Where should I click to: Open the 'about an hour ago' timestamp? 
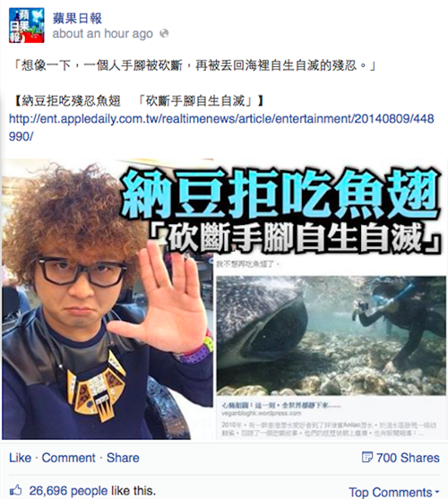[102, 33]
